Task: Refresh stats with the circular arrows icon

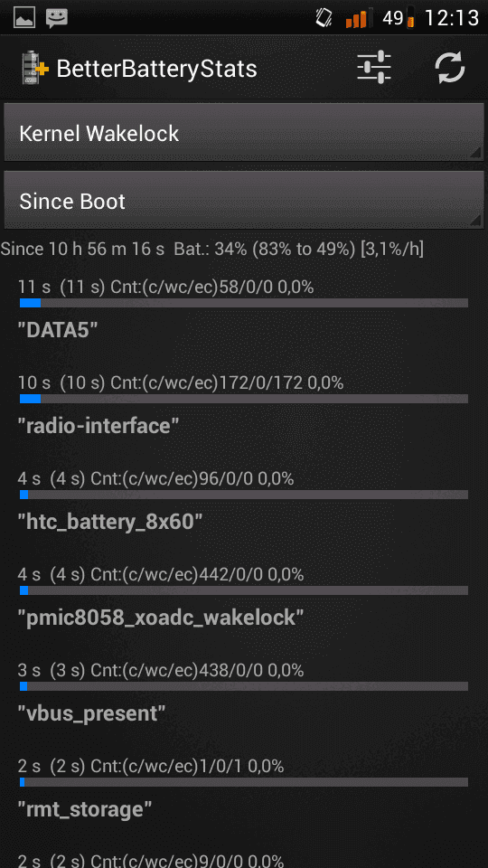Action: [x=450, y=68]
